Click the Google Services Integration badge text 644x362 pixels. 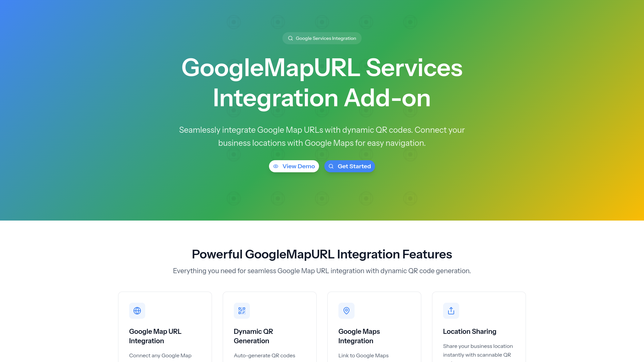(x=326, y=38)
